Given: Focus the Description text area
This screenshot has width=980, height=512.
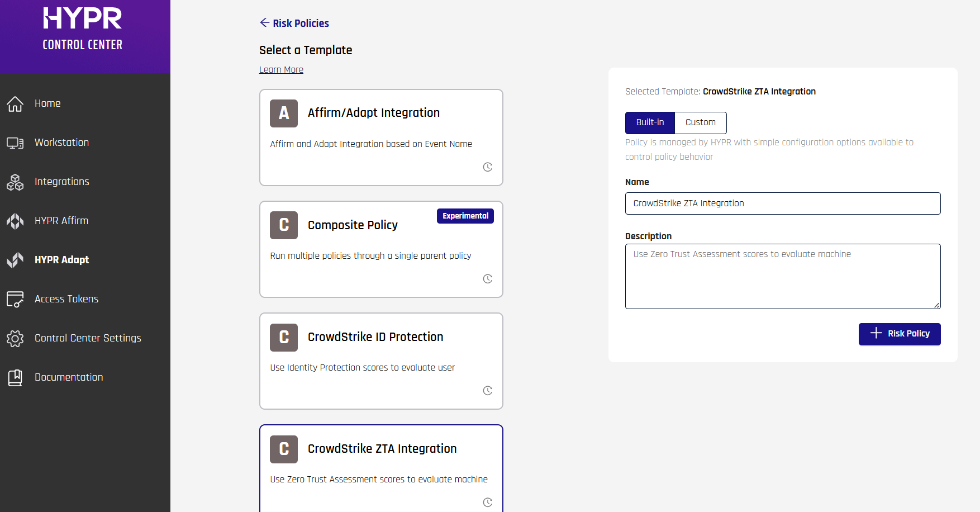Looking at the screenshot, I should pyautogui.click(x=782, y=276).
